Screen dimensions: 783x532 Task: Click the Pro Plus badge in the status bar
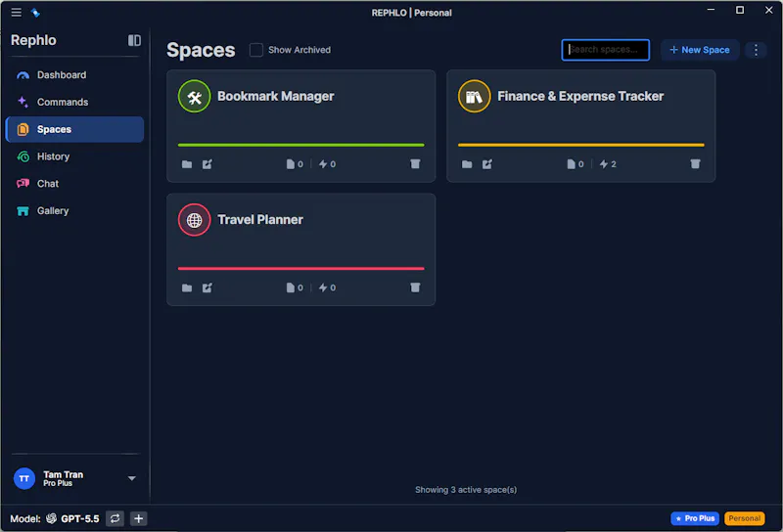click(x=695, y=518)
